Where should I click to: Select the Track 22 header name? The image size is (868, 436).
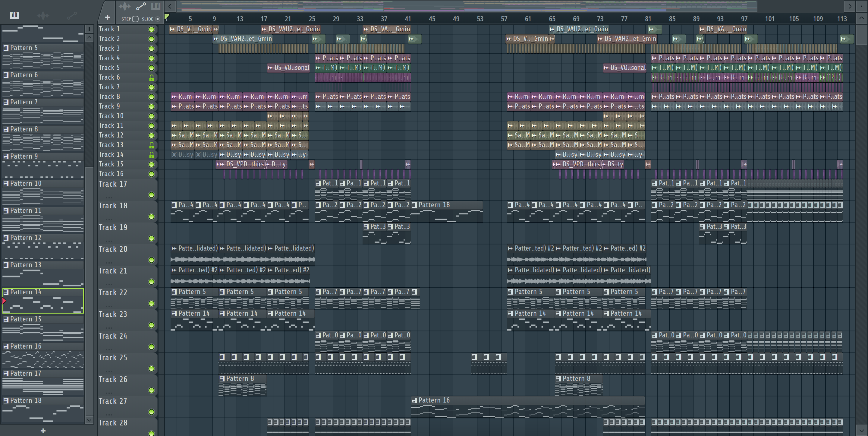[113, 293]
